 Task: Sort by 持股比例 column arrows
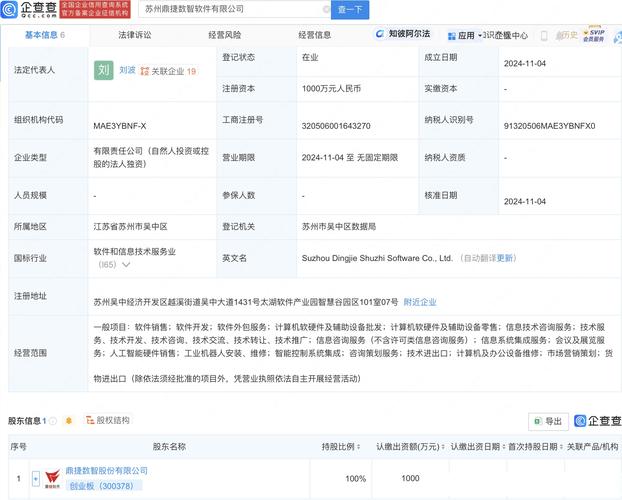pos(359,447)
